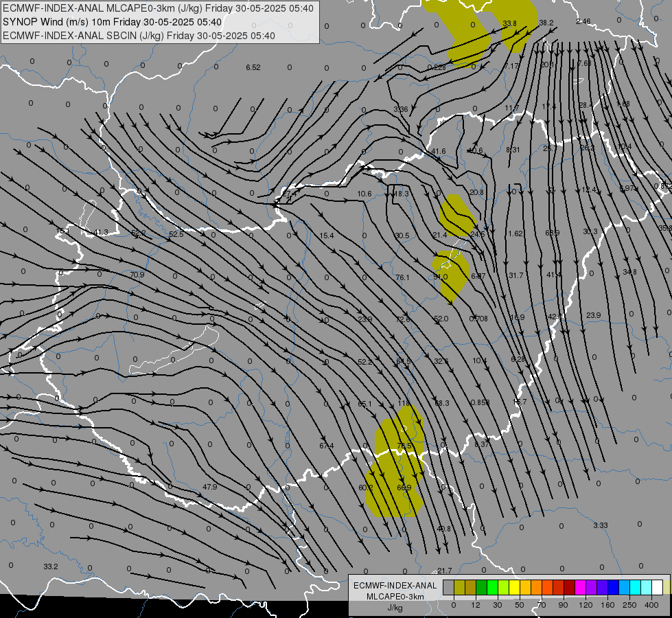Click the legend scale label 90
This screenshot has width=672, height=618.
[x=563, y=605]
